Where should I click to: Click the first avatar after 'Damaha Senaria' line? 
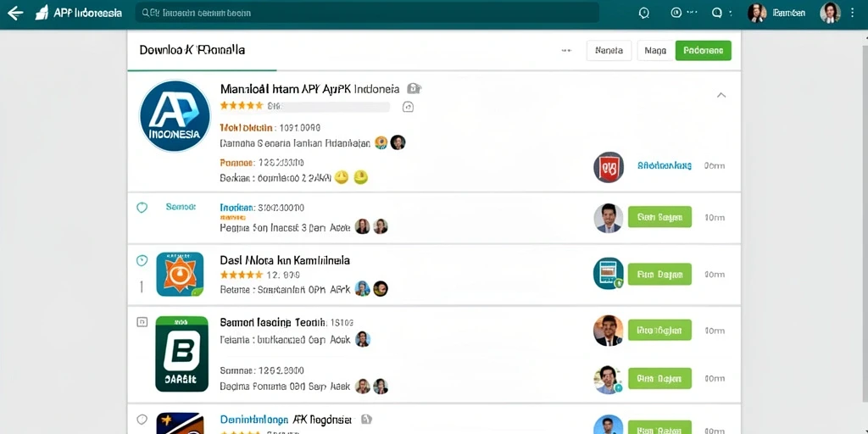click(381, 142)
